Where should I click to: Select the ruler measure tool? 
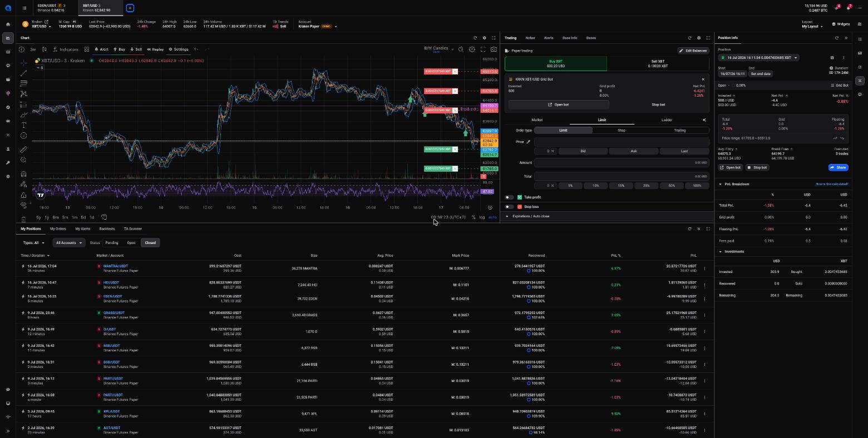23,150
